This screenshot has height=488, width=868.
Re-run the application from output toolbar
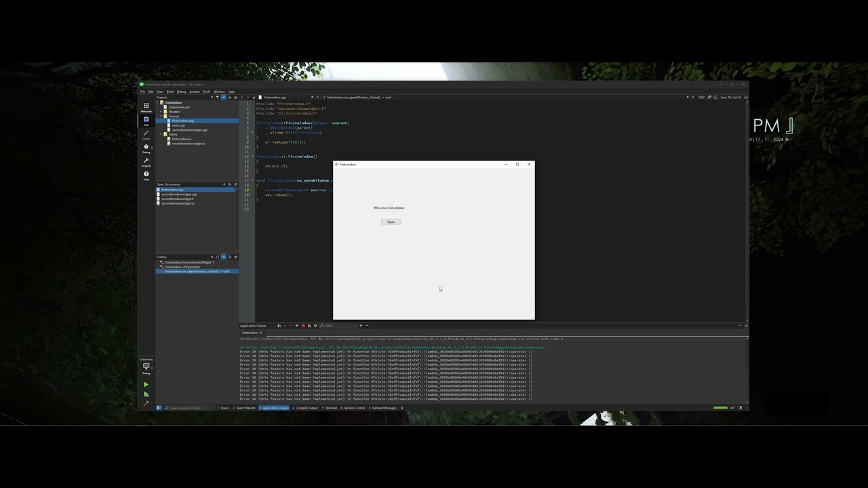point(297,325)
